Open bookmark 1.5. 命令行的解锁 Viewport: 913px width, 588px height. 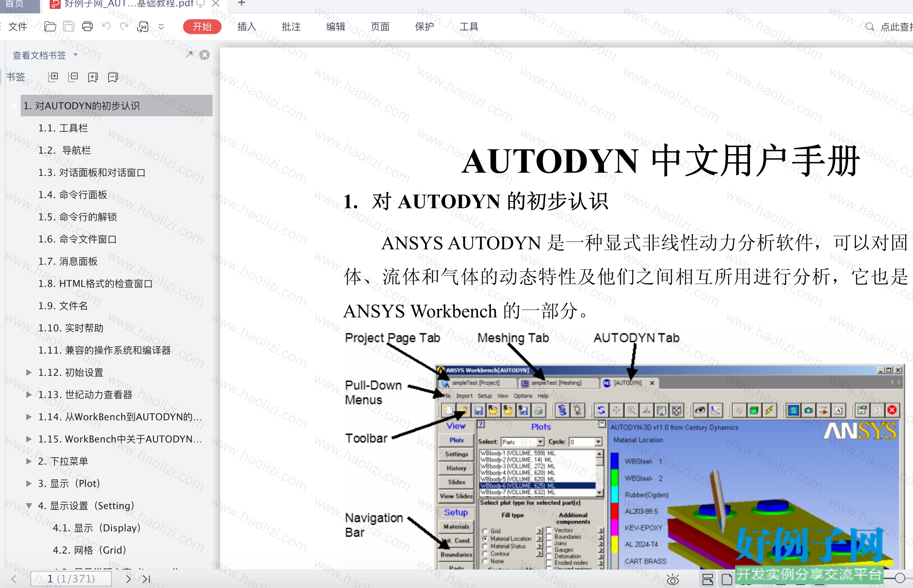pyautogui.click(x=77, y=217)
